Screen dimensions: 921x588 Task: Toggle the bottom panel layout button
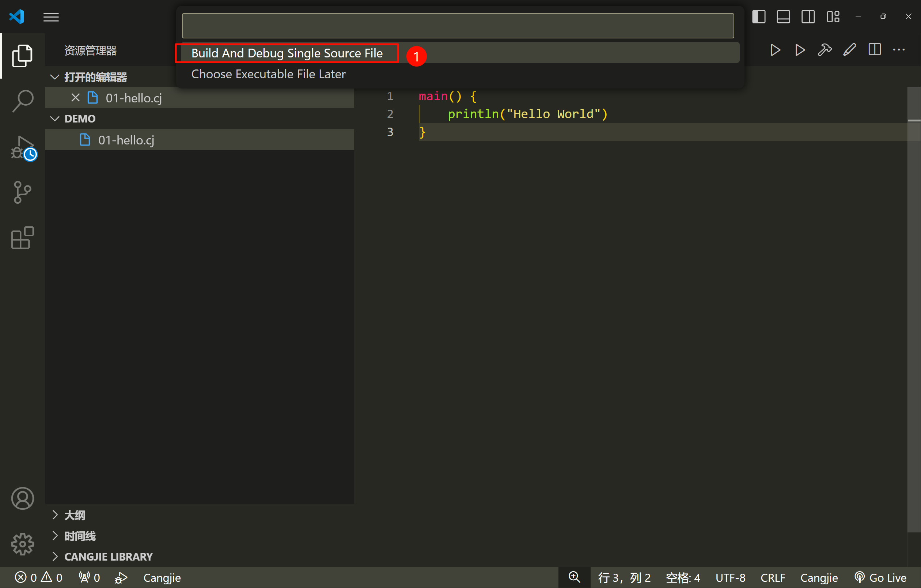[x=783, y=17]
